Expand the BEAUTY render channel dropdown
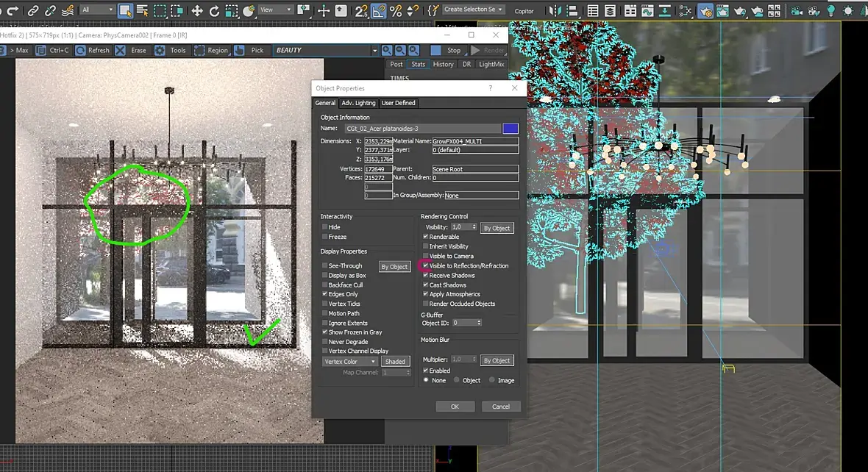The height and width of the screenshot is (472, 868). point(374,51)
